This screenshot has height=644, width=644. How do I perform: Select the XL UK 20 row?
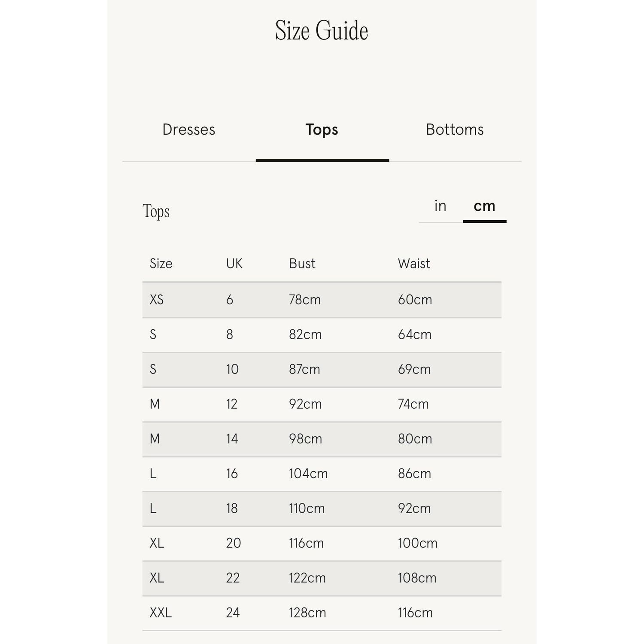pyautogui.click(x=322, y=543)
